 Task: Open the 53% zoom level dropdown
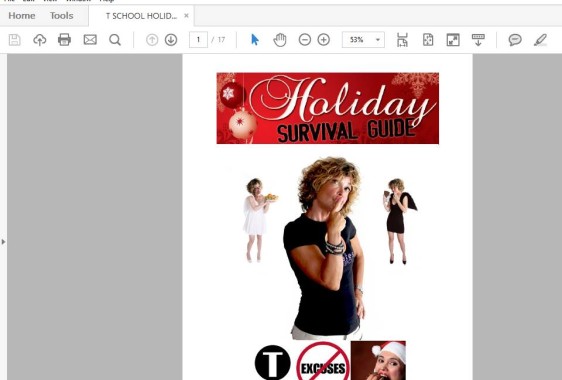point(363,40)
